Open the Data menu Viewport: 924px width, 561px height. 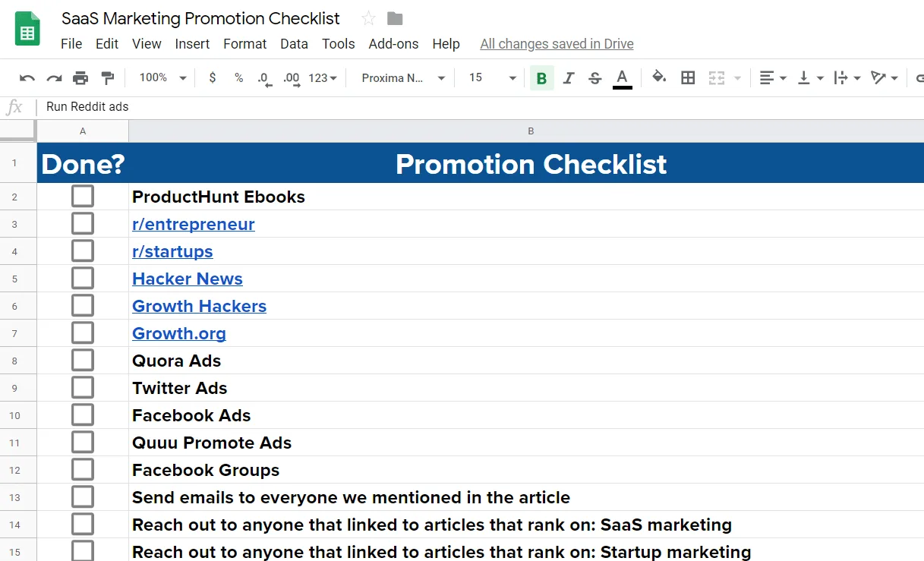pyautogui.click(x=294, y=44)
